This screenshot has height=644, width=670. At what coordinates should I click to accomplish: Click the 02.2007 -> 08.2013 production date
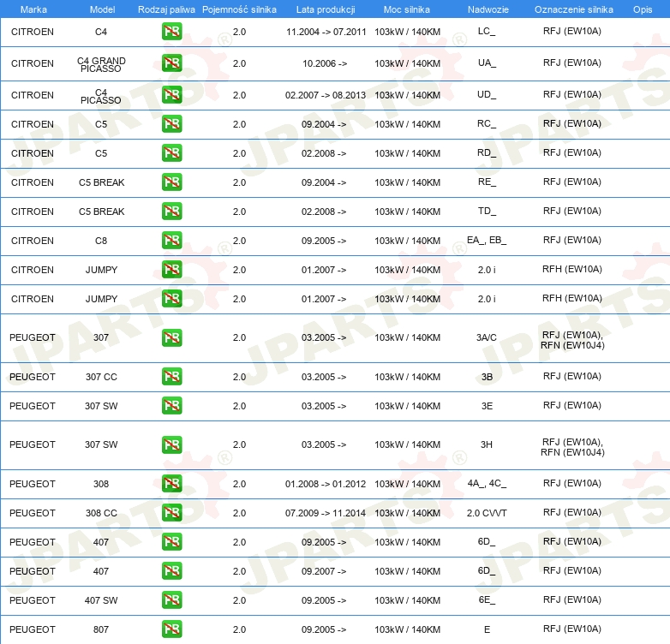coord(326,95)
